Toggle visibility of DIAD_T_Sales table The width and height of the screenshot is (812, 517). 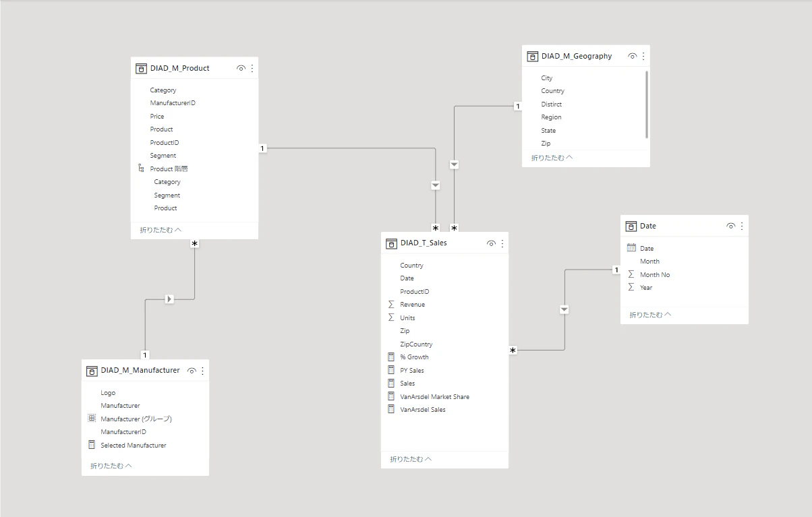pos(491,243)
